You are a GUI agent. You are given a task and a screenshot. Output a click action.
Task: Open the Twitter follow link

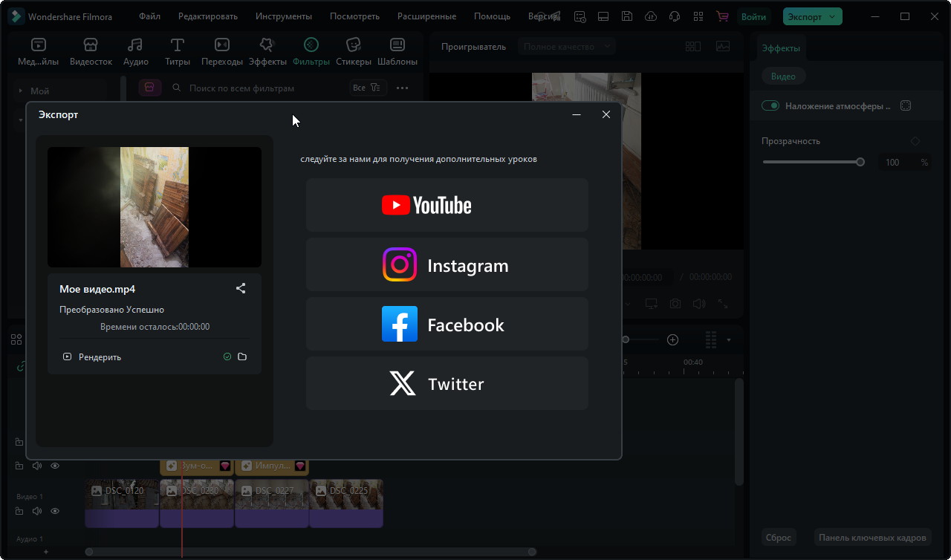coord(447,383)
